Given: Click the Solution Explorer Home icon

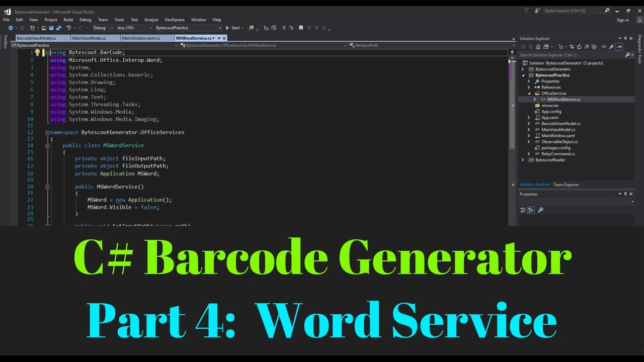Looking at the screenshot, I should tap(538, 47).
